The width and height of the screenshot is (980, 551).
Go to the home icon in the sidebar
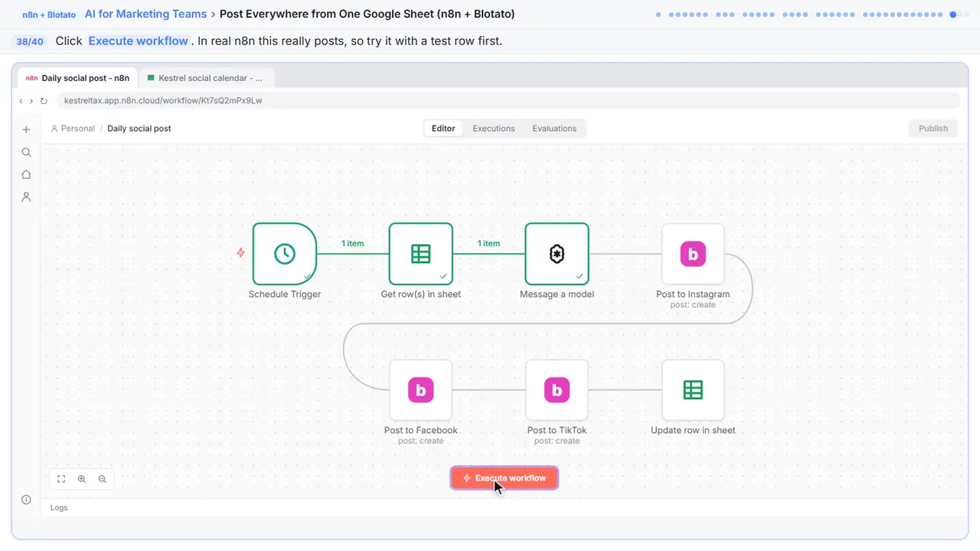pos(26,174)
